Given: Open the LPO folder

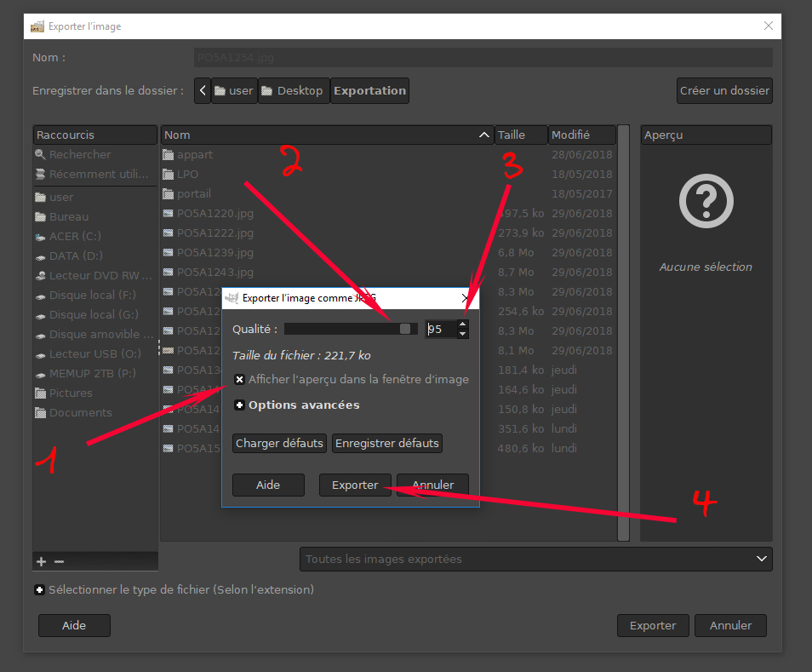Looking at the screenshot, I should click(x=187, y=175).
